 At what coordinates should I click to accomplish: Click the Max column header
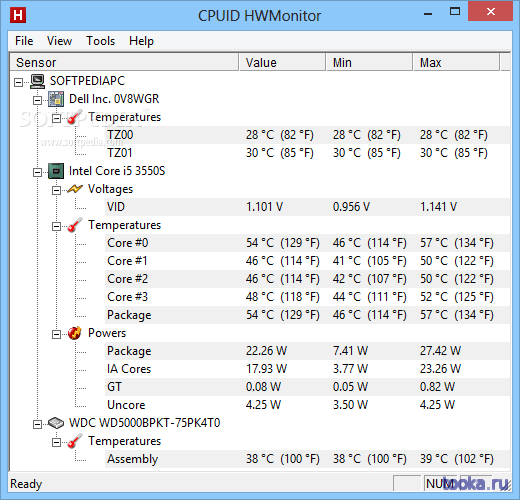[x=457, y=62]
